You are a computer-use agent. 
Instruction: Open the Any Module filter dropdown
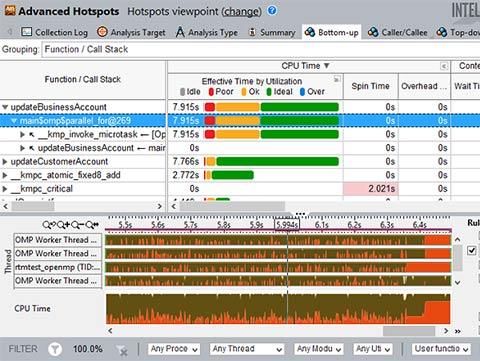(319, 349)
